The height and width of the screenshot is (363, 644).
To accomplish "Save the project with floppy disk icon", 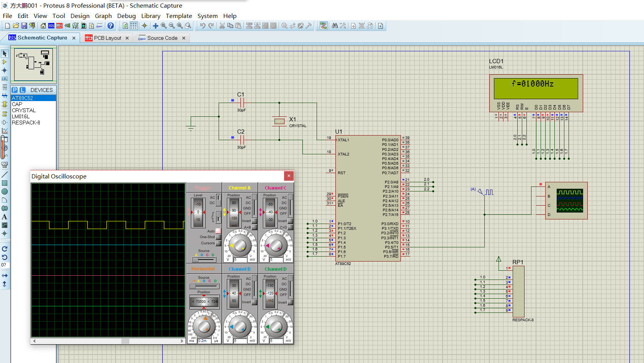I will point(24,26).
